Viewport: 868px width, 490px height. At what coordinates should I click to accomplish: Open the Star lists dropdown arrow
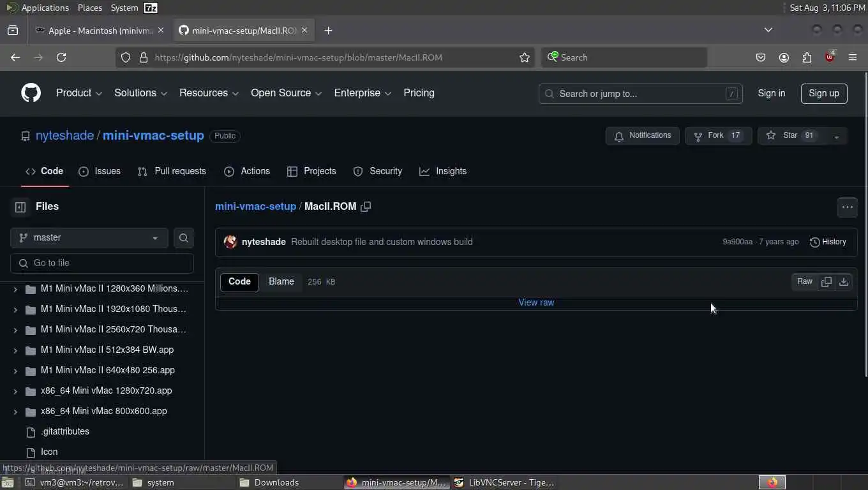[836, 136]
